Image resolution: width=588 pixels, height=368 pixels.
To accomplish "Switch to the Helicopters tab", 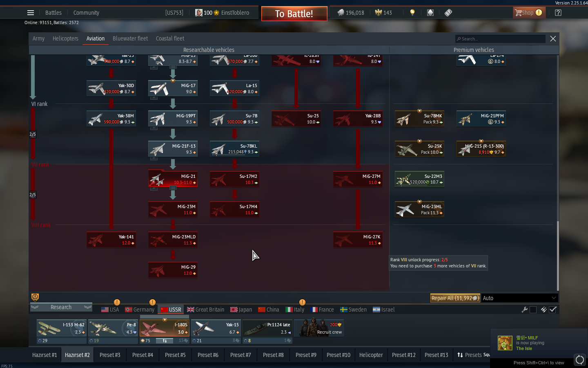I will point(65,38).
